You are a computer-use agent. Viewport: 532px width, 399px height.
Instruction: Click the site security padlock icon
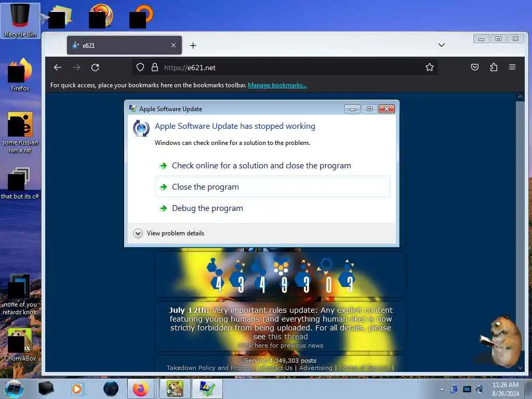pyautogui.click(x=155, y=67)
